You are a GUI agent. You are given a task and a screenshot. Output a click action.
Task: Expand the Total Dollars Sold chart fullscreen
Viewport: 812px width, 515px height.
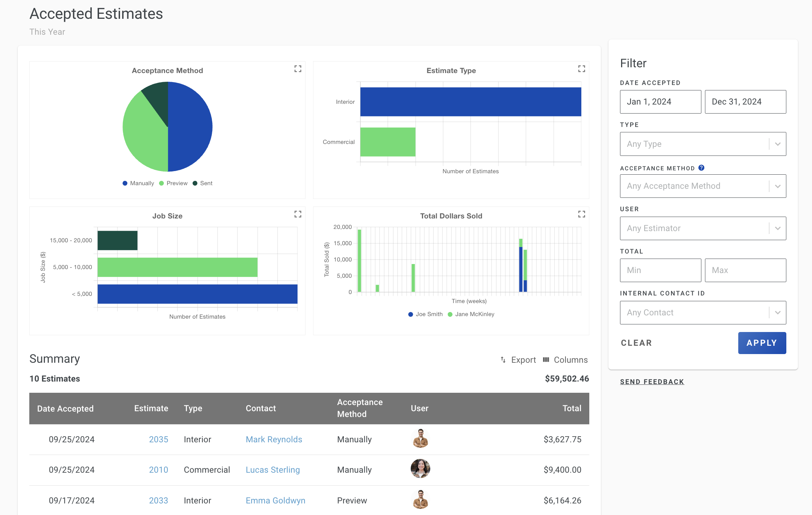[x=581, y=214]
